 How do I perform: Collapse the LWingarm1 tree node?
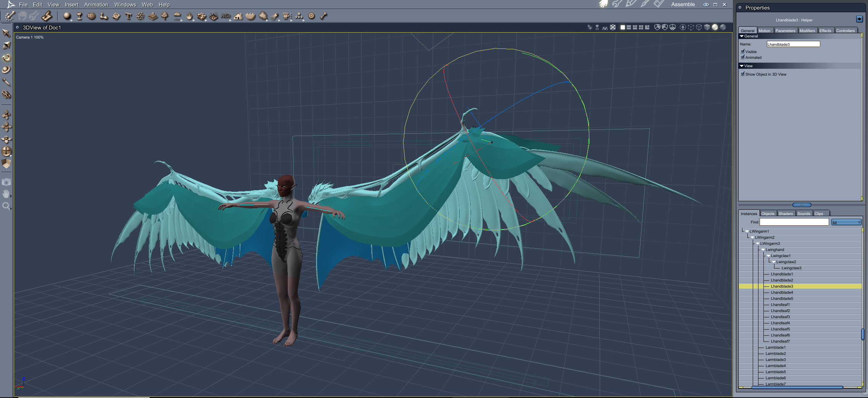[747, 231]
